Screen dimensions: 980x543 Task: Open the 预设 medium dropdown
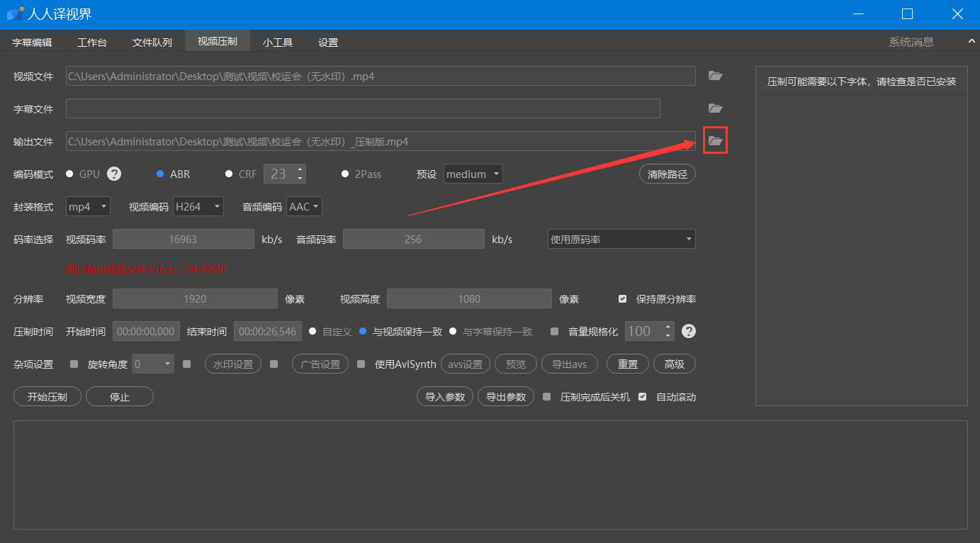coord(473,174)
